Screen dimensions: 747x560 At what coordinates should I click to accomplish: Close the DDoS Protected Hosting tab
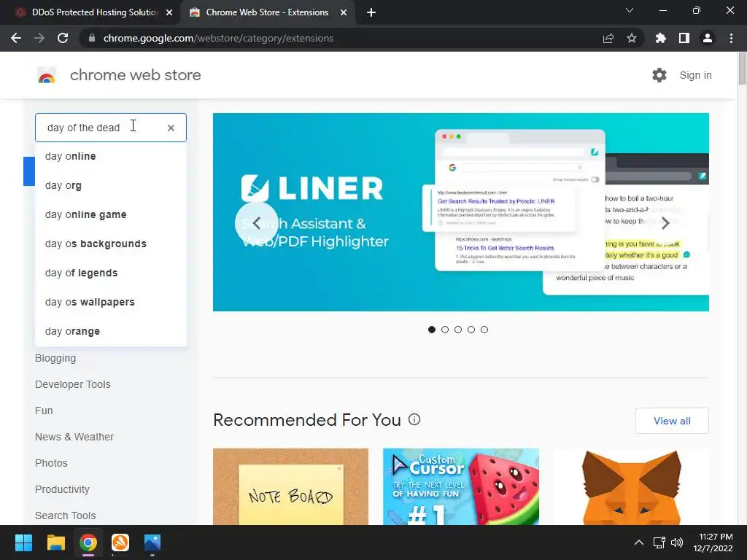(x=169, y=12)
